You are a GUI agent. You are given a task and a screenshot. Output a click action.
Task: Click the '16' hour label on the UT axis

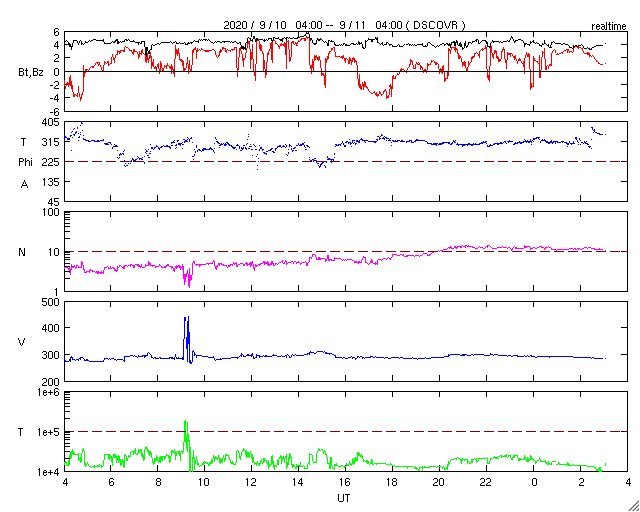(345, 483)
